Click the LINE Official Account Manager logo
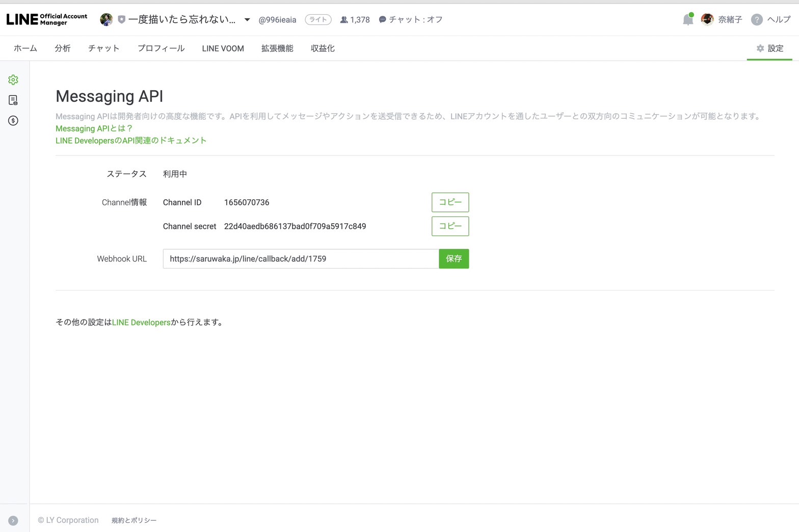799x532 pixels. (x=47, y=19)
